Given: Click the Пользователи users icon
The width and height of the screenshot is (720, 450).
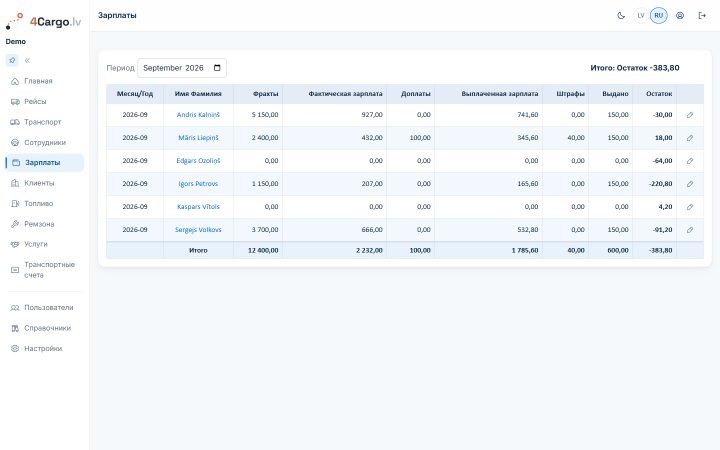Looking at the screenshot, I should 15,308.
